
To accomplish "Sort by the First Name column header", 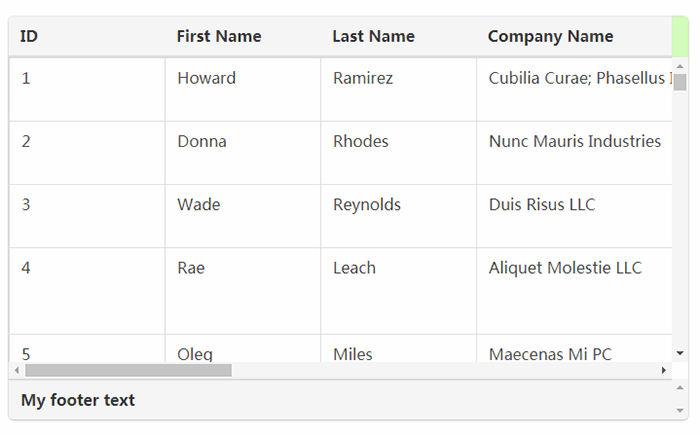I will (x=219, y=37).
